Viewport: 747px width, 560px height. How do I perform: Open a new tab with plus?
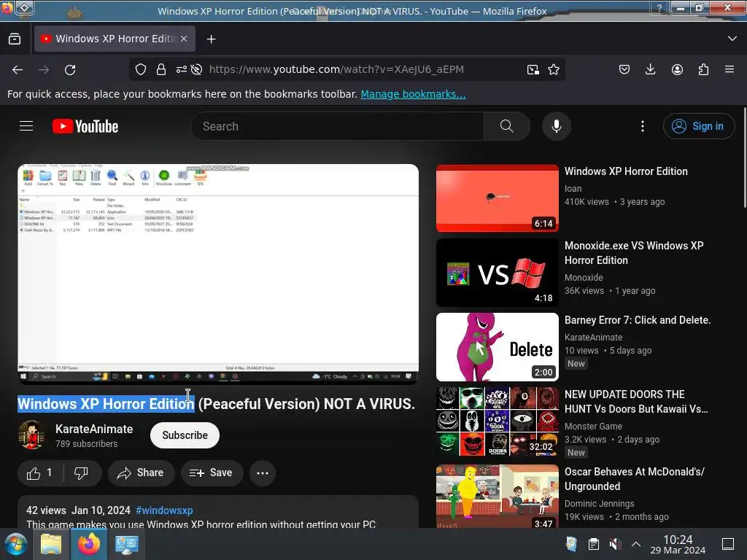211,39
